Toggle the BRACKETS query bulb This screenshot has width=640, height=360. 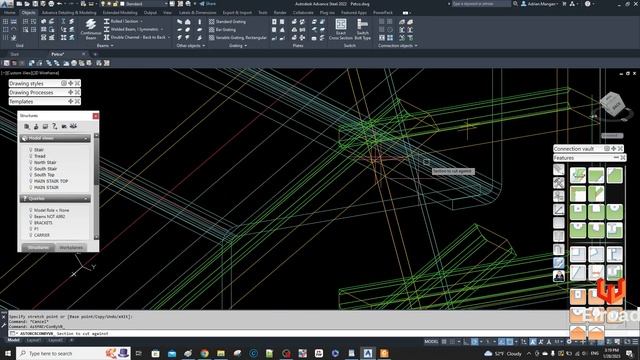(31, 223)
